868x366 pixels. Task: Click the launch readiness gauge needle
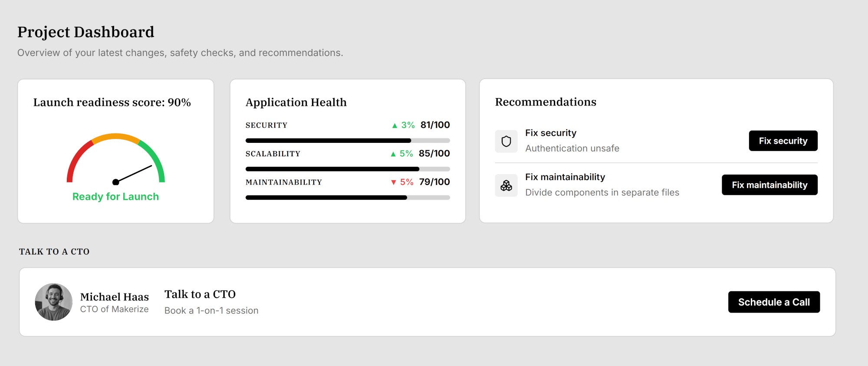click(x=134, y=174)
